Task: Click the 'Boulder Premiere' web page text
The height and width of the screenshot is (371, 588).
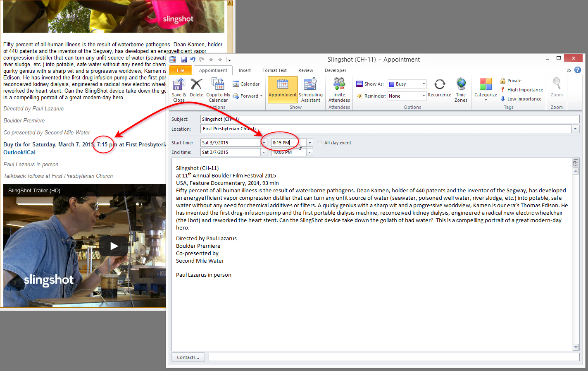Action: tap(24, 120)
